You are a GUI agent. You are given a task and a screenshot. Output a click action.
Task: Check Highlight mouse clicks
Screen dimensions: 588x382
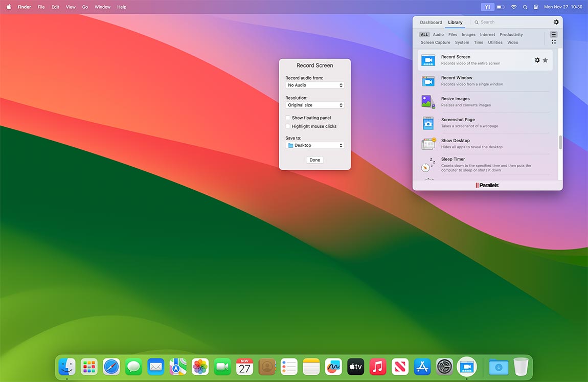288,126
